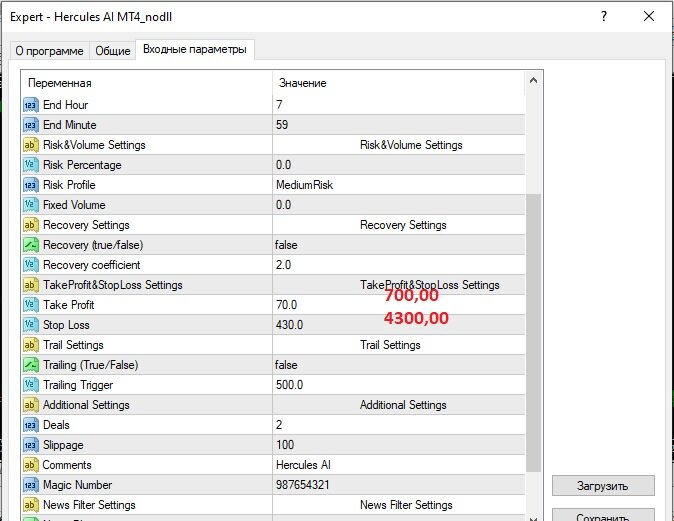Click the string icon beside Comments
The height and width of the screenshot is (521, 674).
click(x=31, y=465)
